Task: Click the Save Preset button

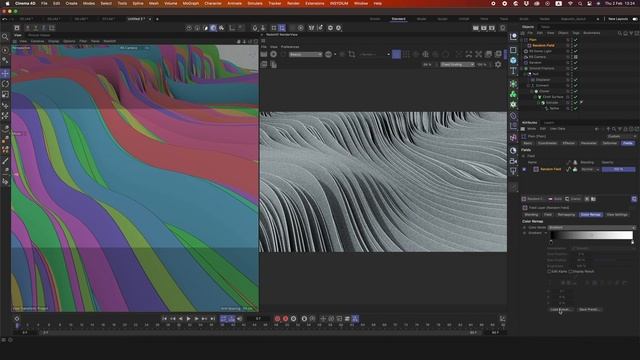Action: click(589, 309)
